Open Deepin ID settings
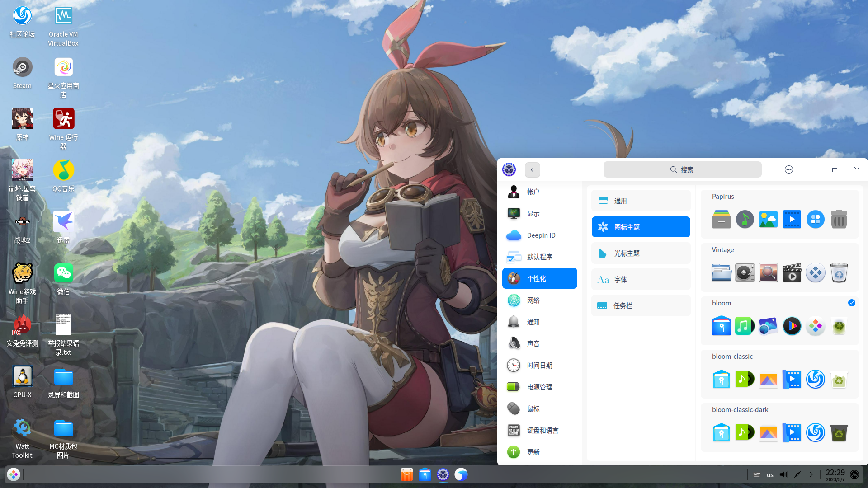Screen dimensions: 868x488 point(540,235)
